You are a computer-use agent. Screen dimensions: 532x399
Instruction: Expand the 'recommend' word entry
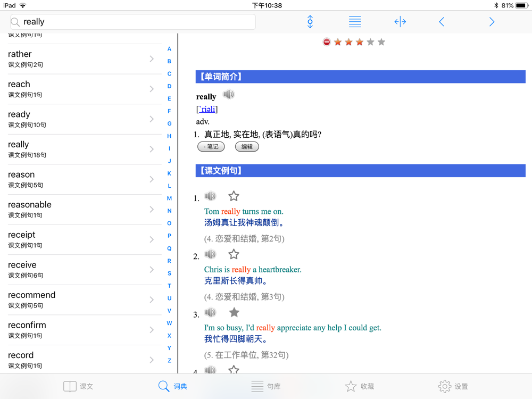[x=152, y=300]
